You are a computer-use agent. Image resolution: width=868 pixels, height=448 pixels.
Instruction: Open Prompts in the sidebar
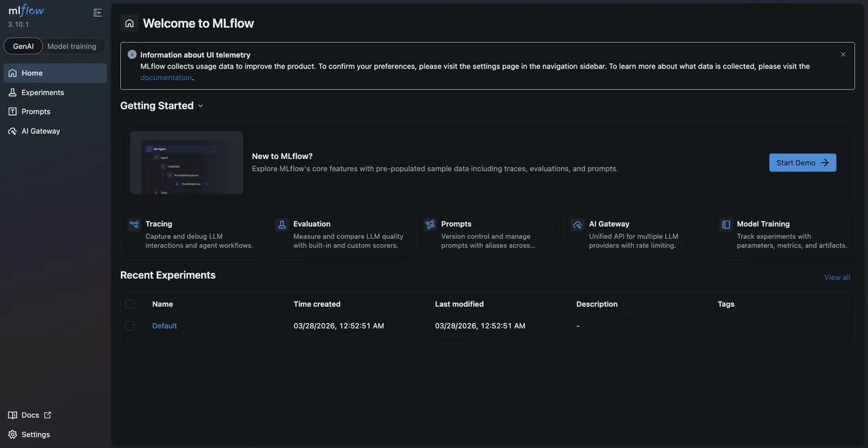[x=56, y=111]
